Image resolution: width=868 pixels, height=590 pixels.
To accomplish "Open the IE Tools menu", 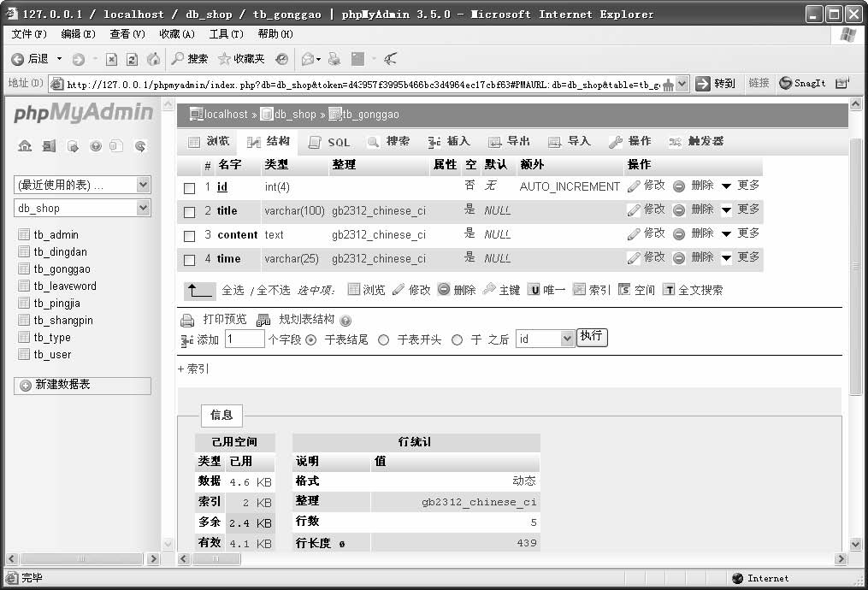I will [226, 34].
